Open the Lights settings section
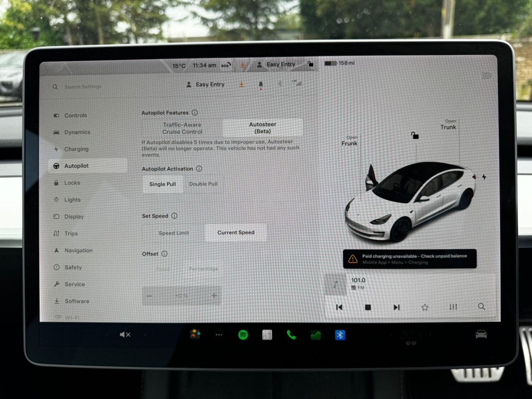The image size is (532, 399). pyautogui.click(x=72, y=200)
